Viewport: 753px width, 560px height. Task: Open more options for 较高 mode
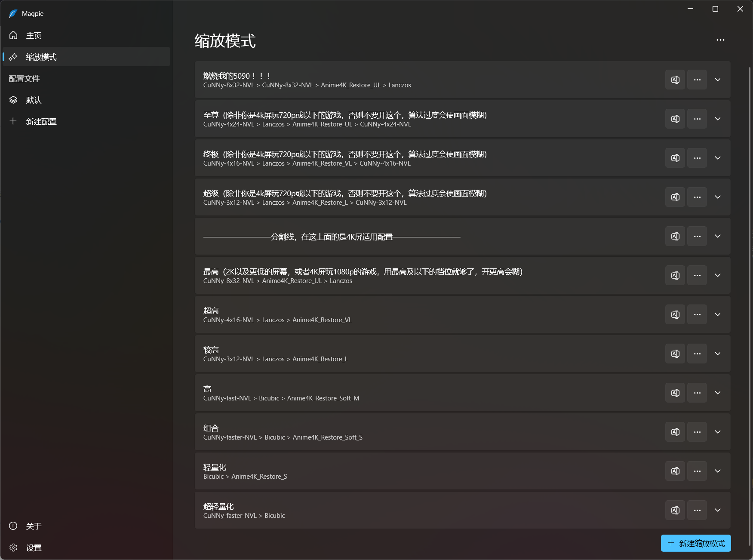click(x=697, y=354)
